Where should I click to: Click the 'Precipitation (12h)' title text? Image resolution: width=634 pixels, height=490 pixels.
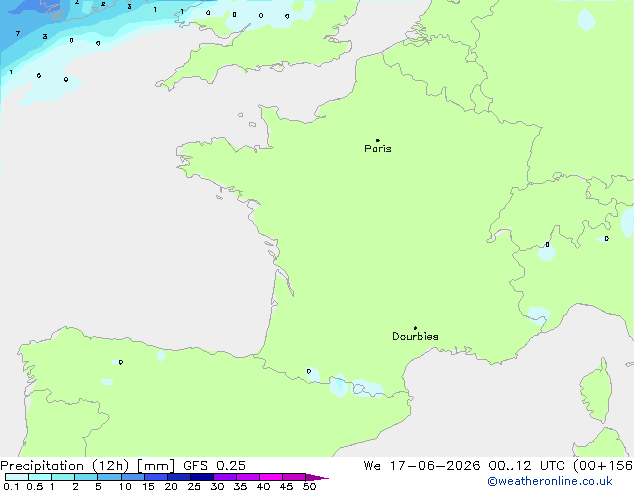pyautogui.click(x=65, y=466)
